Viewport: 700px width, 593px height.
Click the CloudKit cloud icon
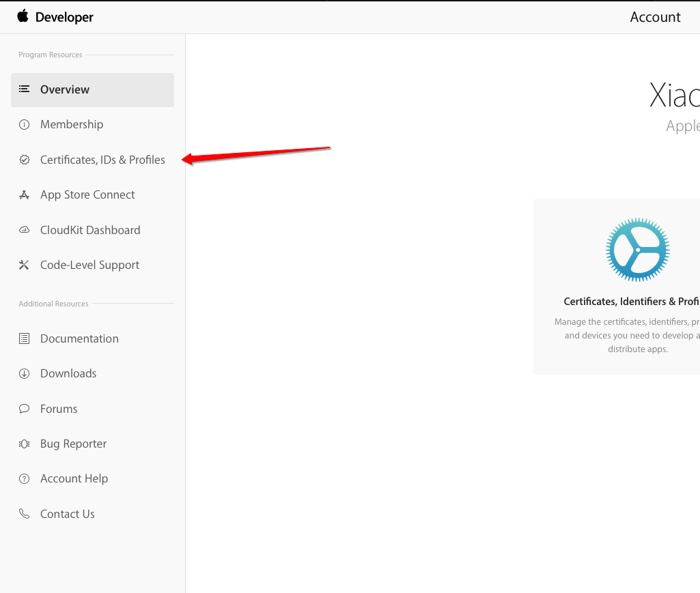click(24, 230)
